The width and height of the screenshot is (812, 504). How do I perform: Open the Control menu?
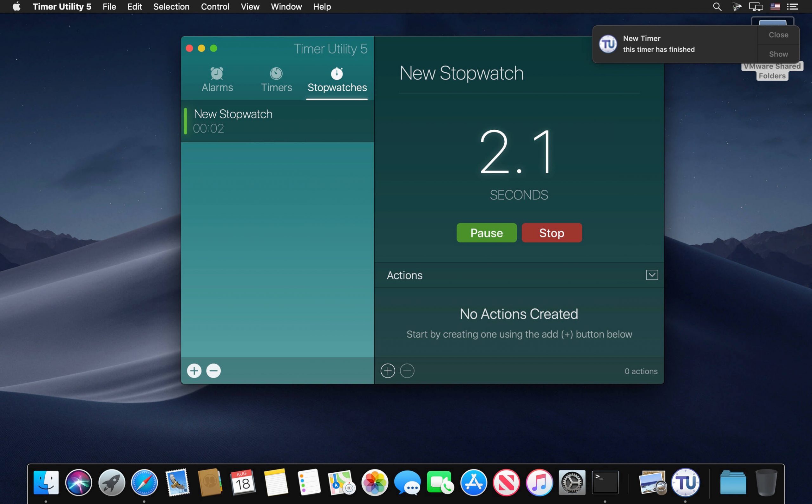coord(215,7)
